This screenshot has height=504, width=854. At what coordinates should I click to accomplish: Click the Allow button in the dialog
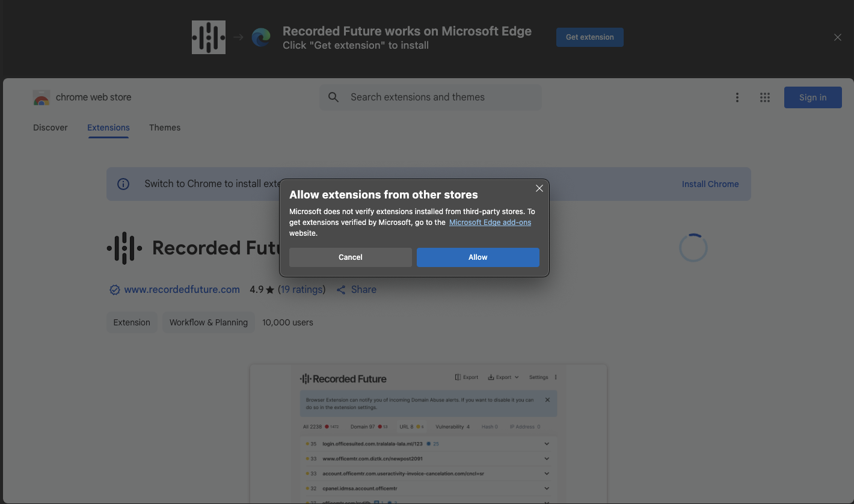click(478, 257)
